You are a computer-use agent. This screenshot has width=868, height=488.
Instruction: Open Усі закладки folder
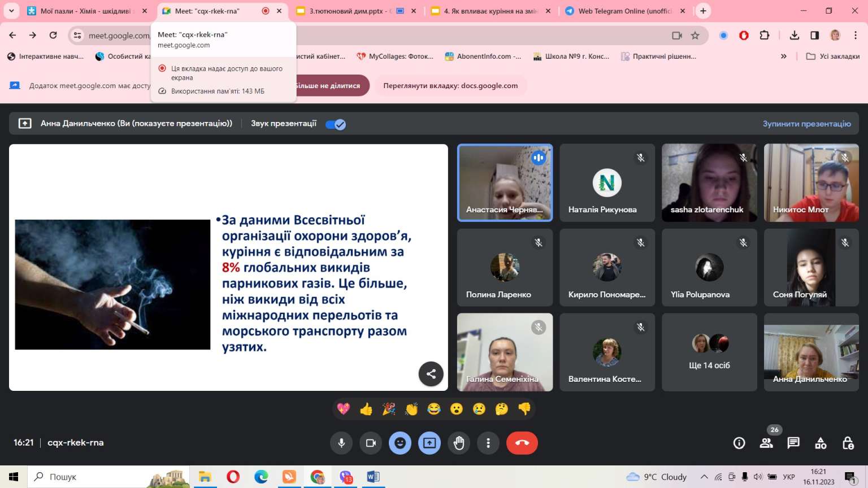(833, 56)
